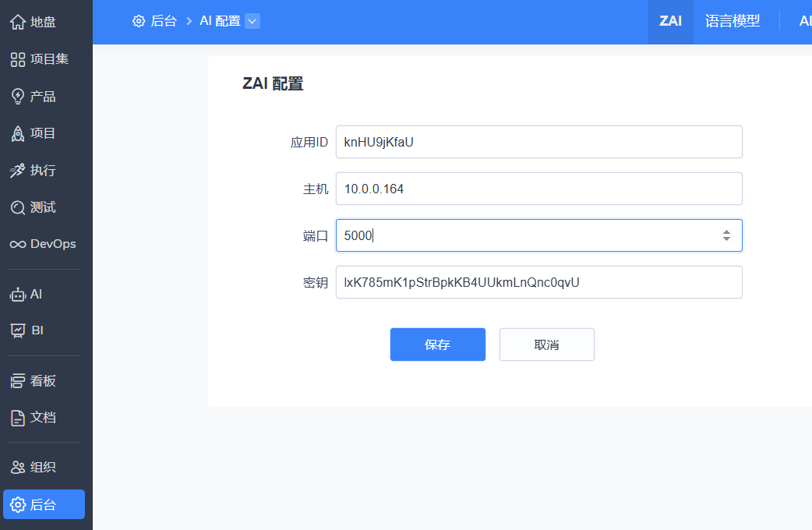
Task: Click the 保存 button
Action: 438,344
